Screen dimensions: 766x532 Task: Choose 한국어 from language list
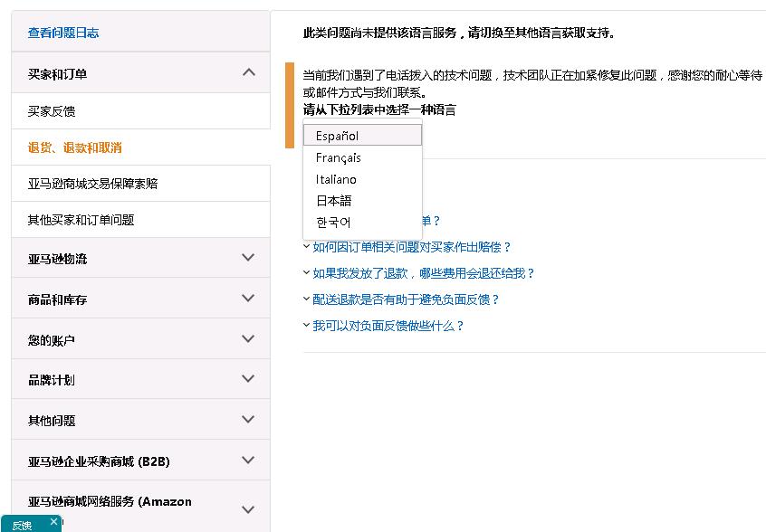333,223
